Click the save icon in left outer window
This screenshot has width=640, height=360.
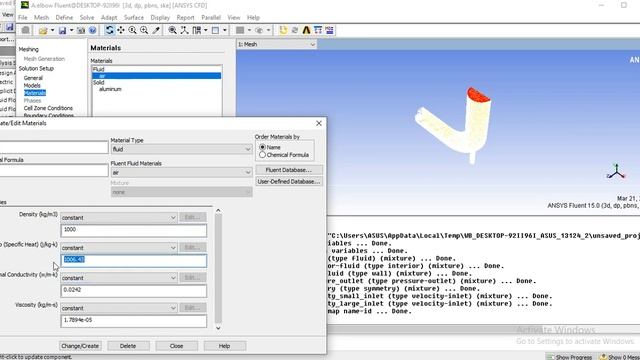coord(9,28)
